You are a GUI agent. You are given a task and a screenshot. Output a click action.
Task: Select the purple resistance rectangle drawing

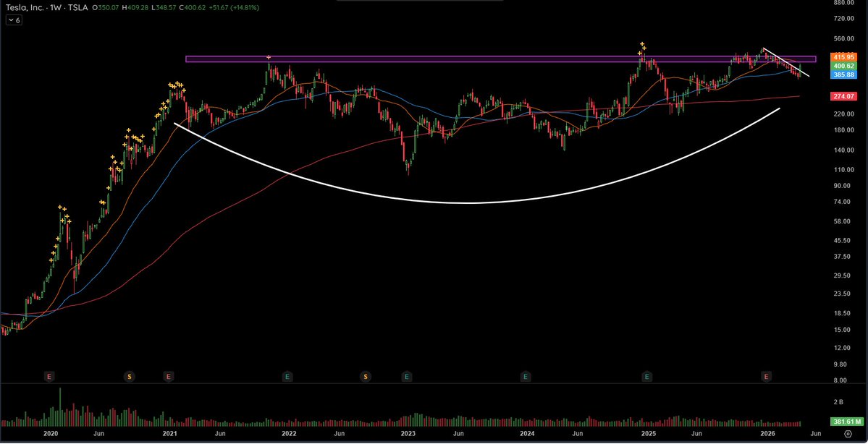click(500, 59)
